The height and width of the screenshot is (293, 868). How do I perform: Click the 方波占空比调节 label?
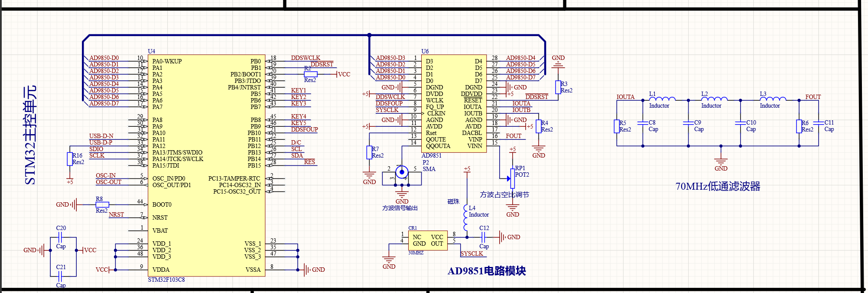(504, 195)
